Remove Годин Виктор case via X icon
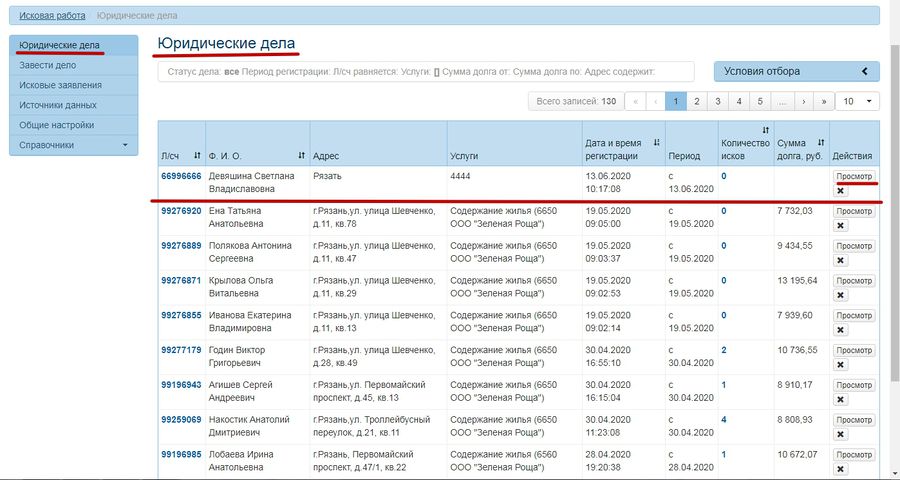 [x=840, y=365]
